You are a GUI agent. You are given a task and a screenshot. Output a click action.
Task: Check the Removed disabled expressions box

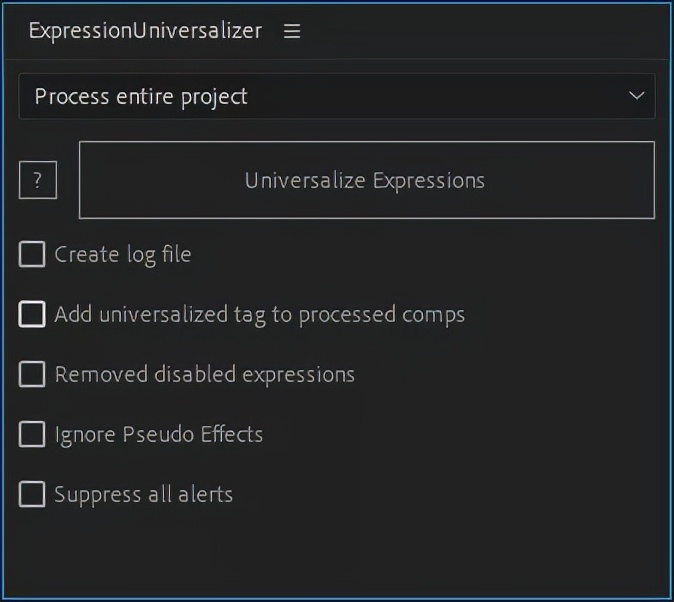[32, 374]
